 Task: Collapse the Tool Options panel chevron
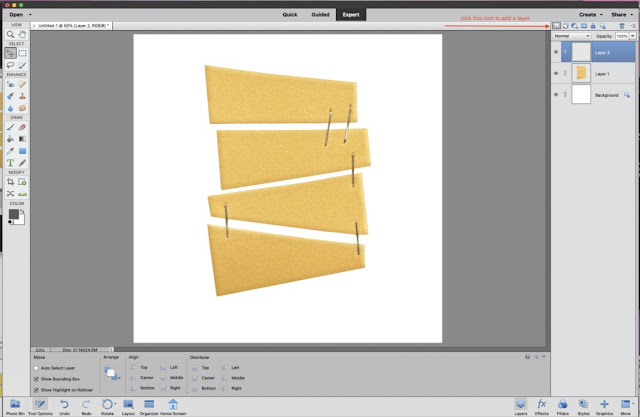click(x=544, y=357)
